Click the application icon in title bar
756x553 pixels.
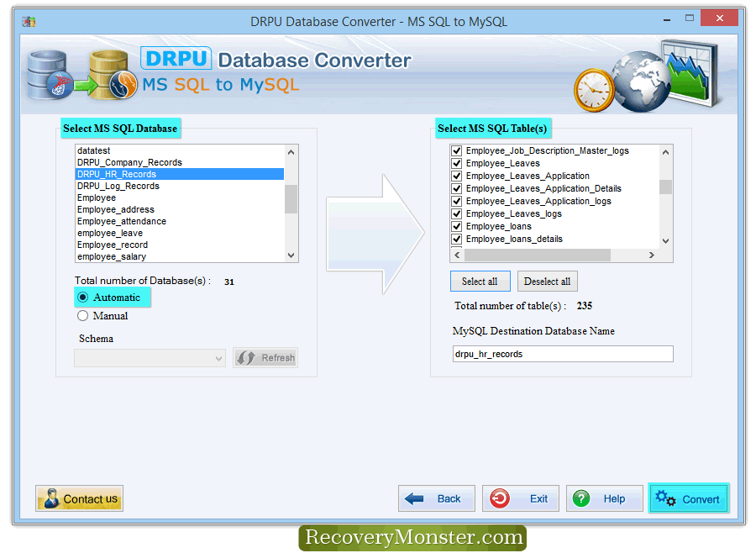coord(29,22)
